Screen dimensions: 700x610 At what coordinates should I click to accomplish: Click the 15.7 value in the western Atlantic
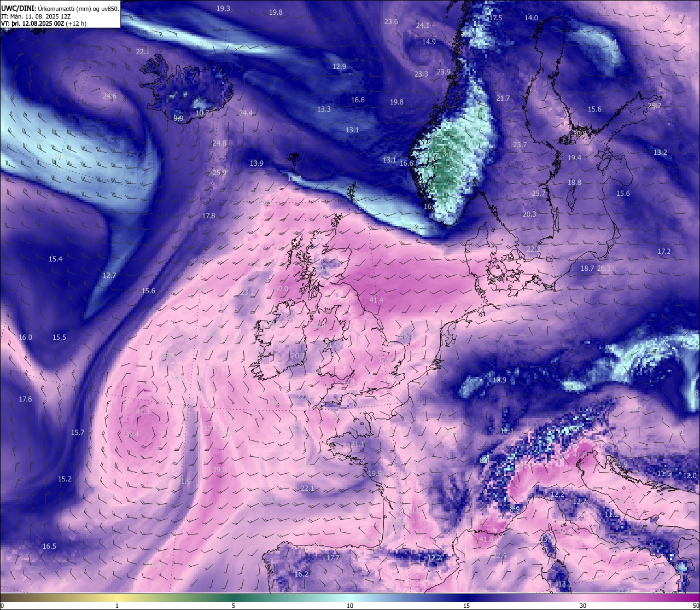coord(78,432)
